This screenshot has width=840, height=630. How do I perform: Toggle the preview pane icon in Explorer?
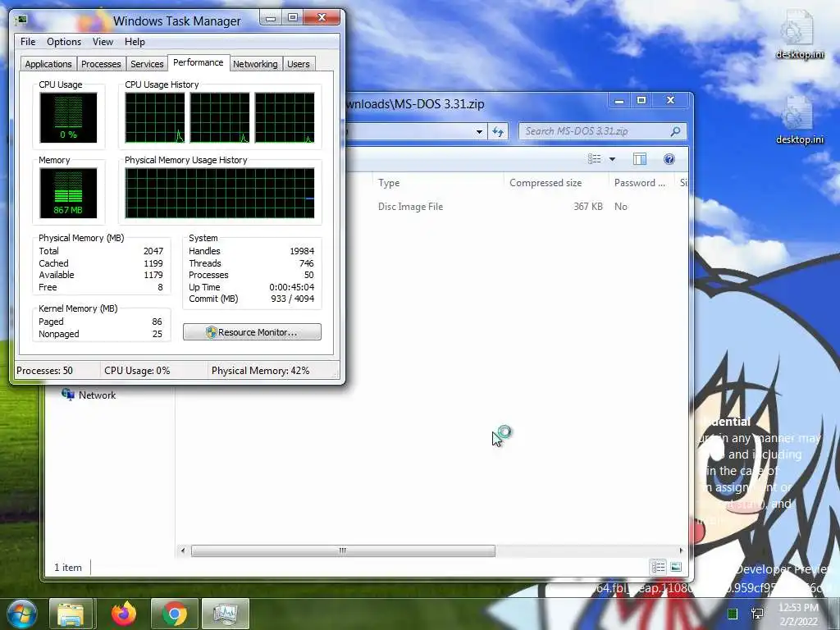pos(640,158)
